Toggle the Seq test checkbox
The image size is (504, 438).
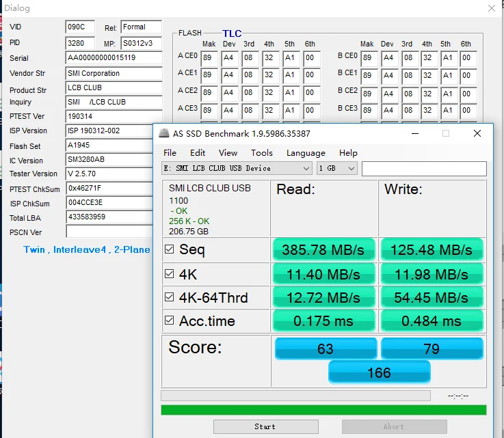click(x=169, y=249)
